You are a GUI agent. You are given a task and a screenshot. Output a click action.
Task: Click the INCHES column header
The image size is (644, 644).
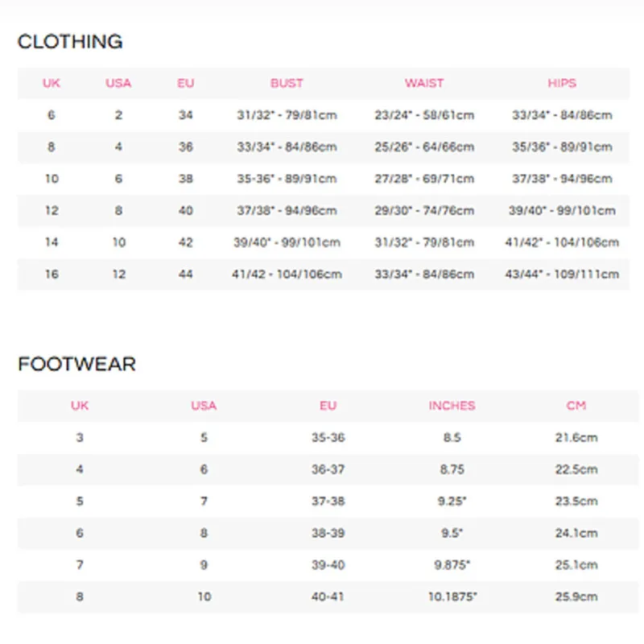point(452,406)
